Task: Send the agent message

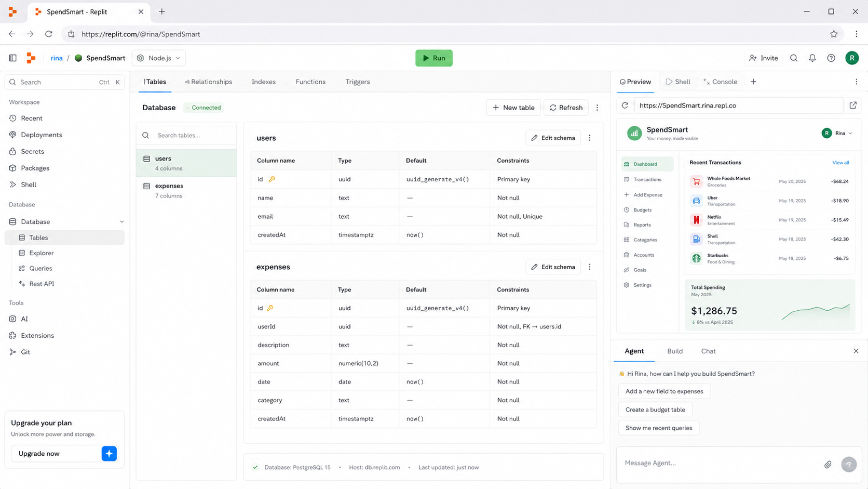Action: point(849,465)
